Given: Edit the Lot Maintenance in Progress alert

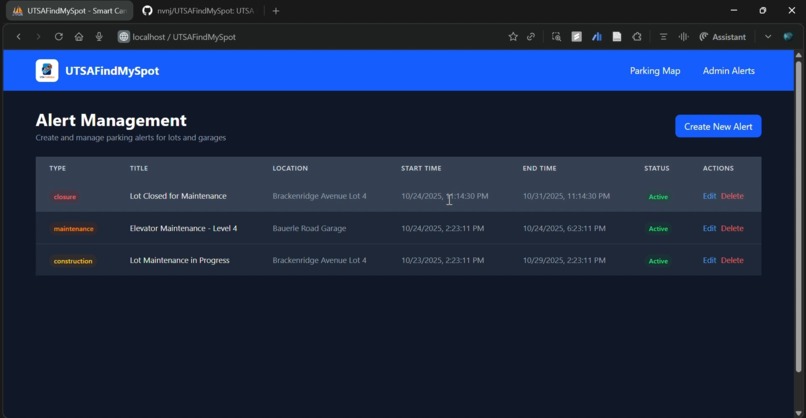Looking at the screenshot, I should pos(709,260).
